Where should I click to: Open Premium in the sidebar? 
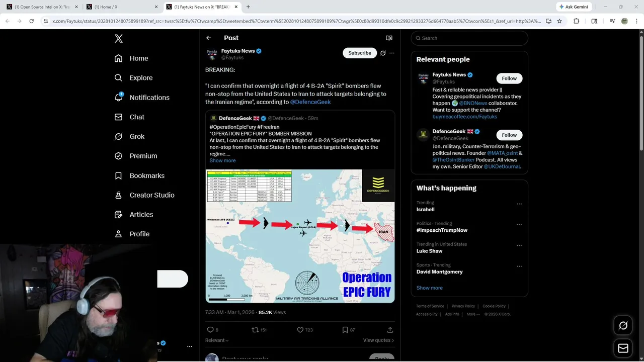tap(136, 156)
